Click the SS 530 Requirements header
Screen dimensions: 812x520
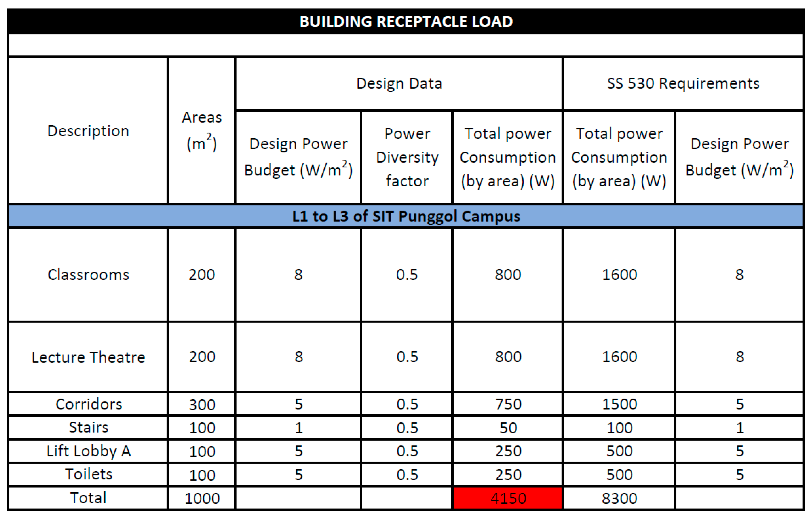click(683, 83)
